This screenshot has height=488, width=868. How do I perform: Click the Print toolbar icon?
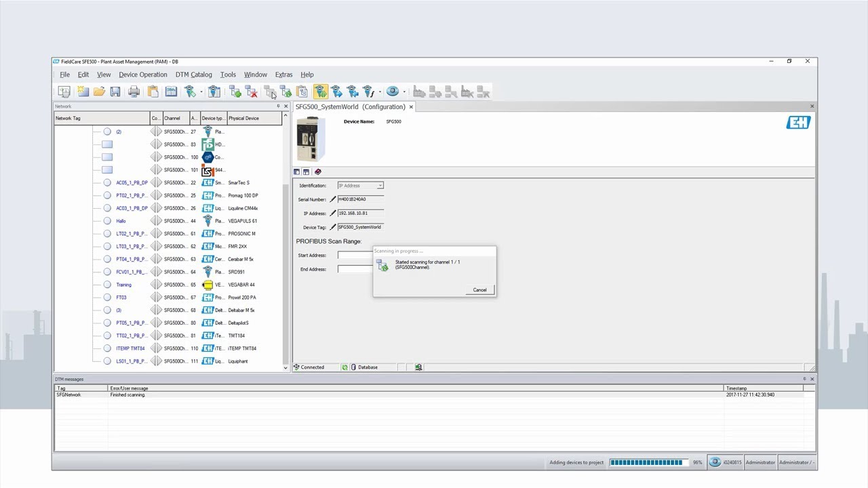(134, 91)
